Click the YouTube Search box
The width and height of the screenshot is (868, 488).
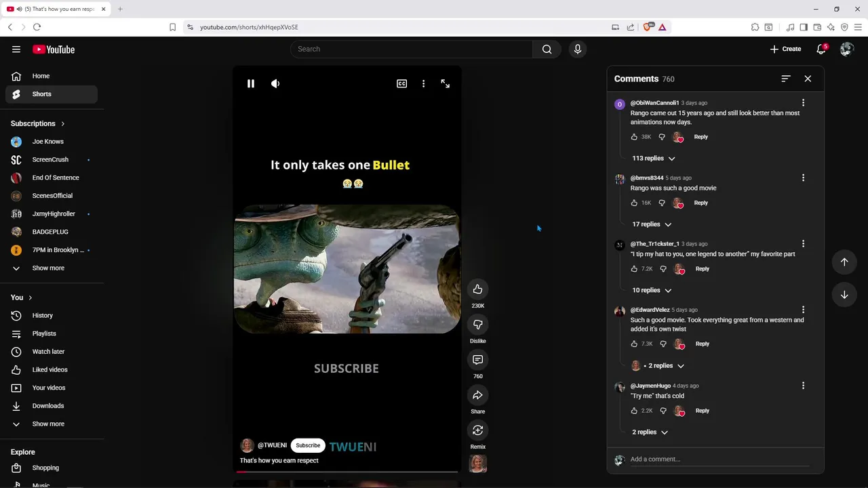point(412,49)
